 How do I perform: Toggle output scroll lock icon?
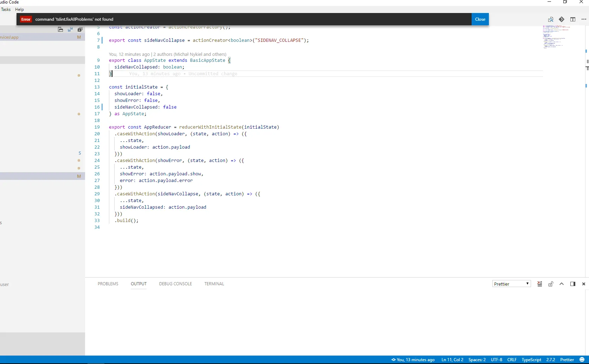tap(551, 284)
